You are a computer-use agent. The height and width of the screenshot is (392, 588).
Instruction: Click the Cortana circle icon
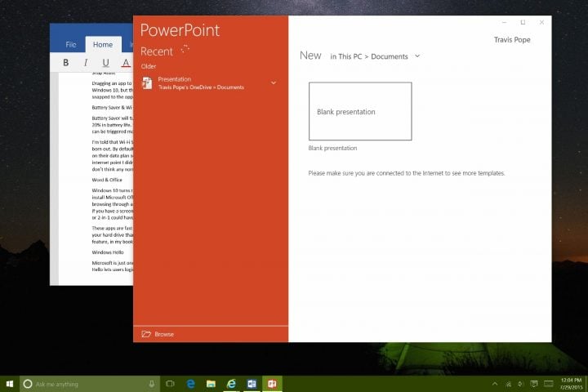(28, 384)
